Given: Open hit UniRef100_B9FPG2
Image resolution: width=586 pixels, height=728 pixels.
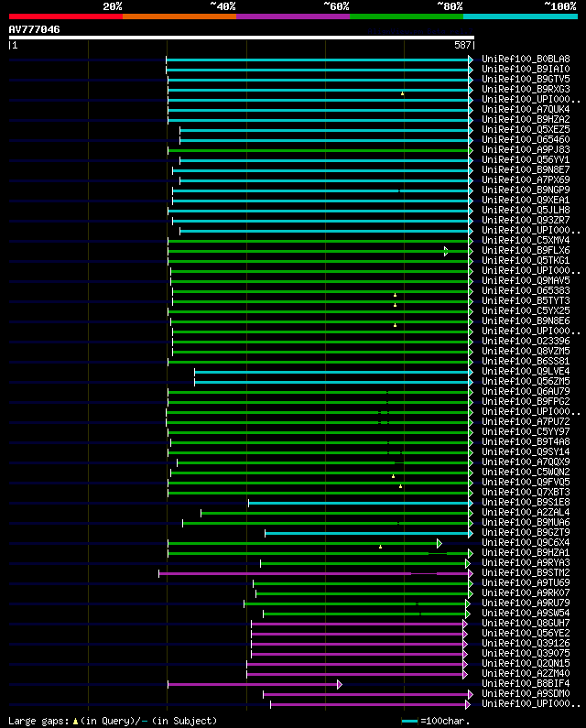Looking at the screenshot, I should tap(526, 402).
